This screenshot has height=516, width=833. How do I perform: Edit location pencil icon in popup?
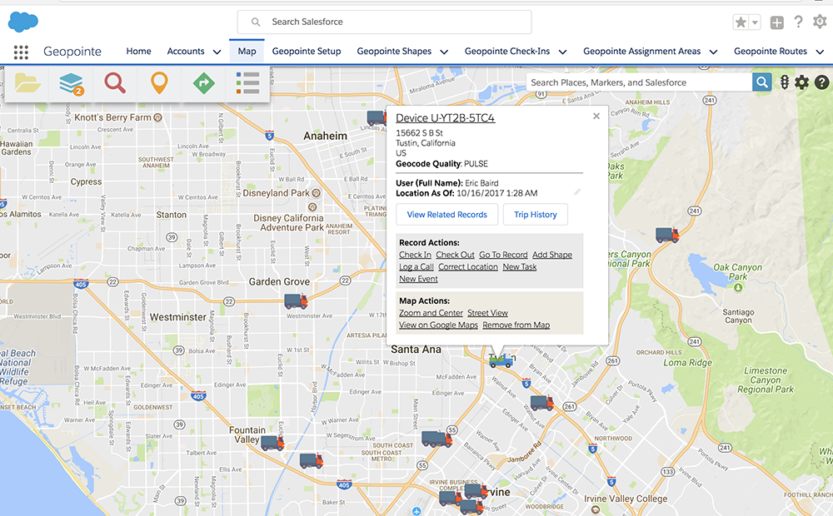tap(577, 192)
